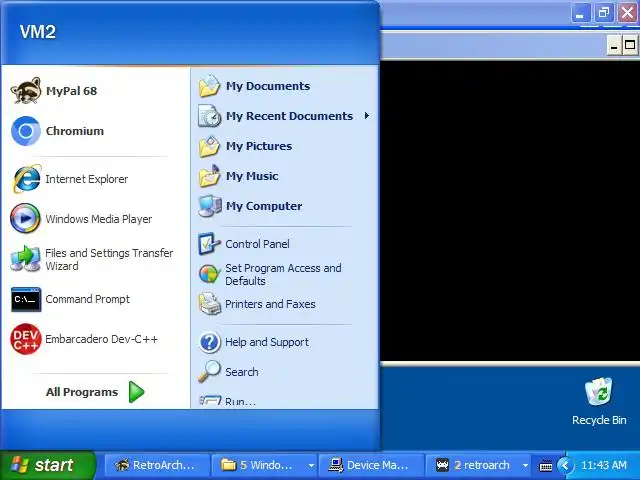The image size is (640, 480).
Task: Select Printers and Faxes label
Action: [x=270, y=304]
